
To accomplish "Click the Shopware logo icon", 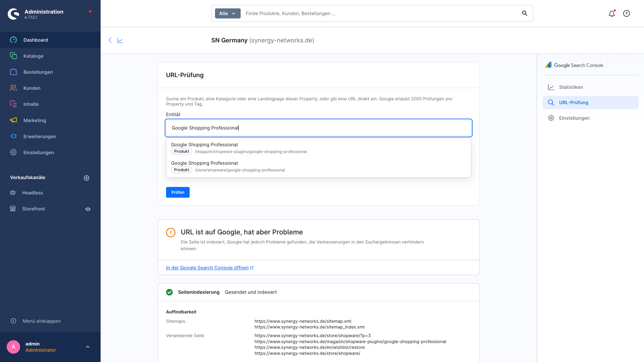I will coord(13,14).
